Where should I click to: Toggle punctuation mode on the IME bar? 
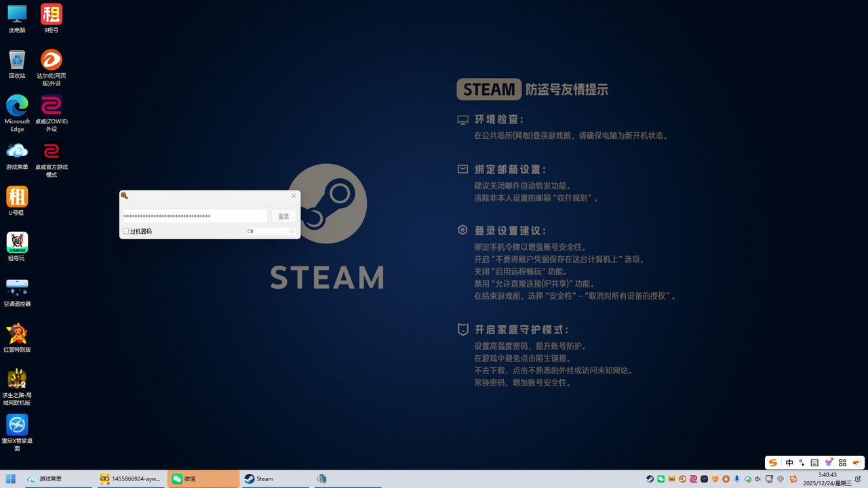(x=802, y=462)
